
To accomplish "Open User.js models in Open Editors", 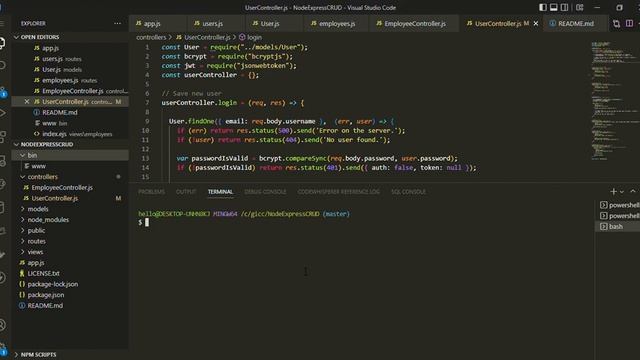I will (x=70, y=69).
